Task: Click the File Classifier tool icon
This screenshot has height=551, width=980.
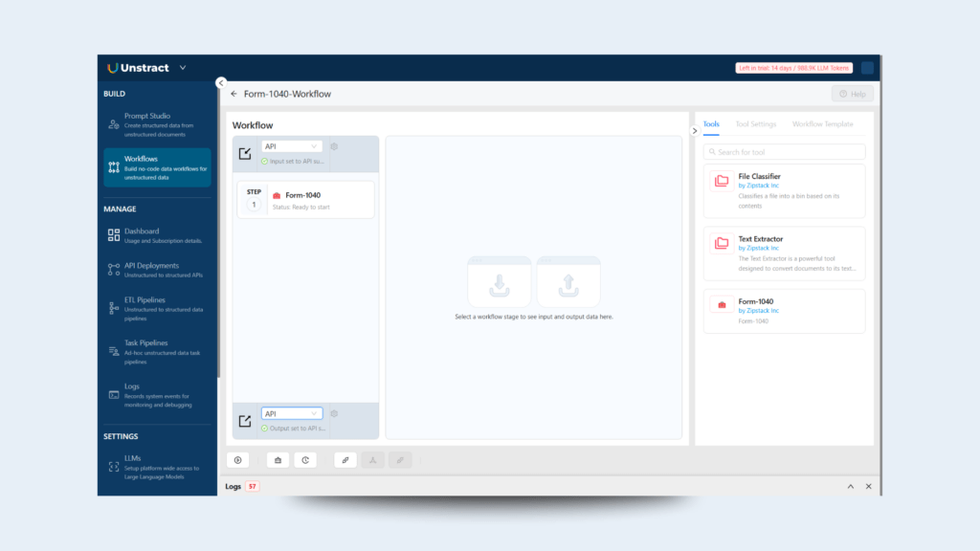Action: pos(722,181)
